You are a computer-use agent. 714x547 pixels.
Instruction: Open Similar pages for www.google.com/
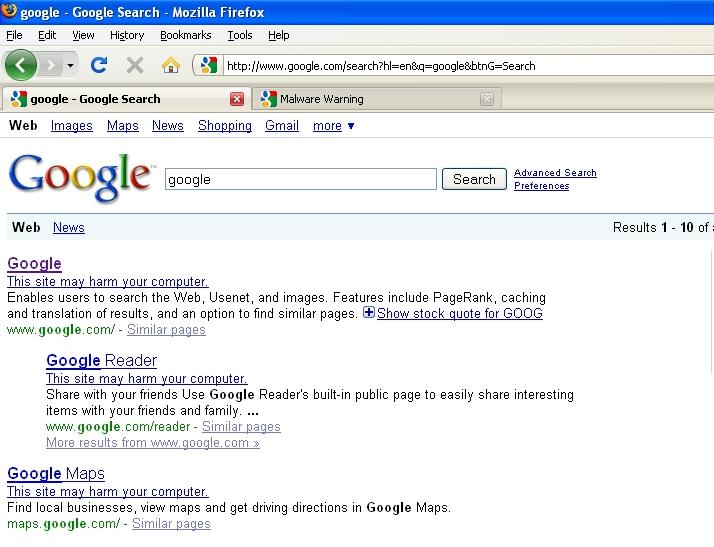[x=166, y=329]
